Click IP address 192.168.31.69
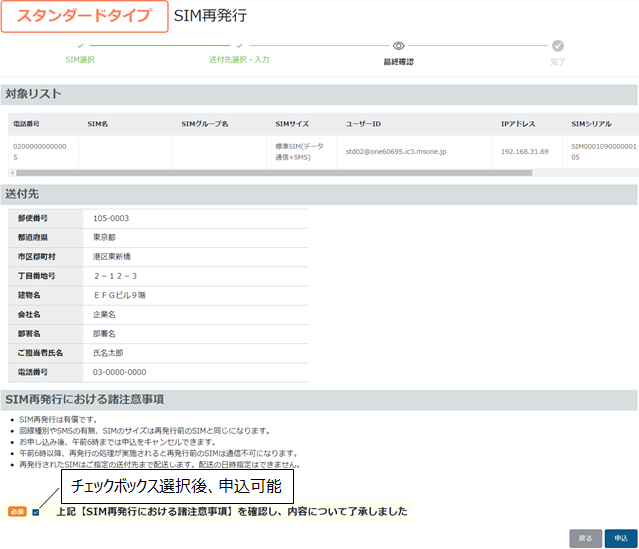Screen dimensions: 639x549 [x=524, y=152]
